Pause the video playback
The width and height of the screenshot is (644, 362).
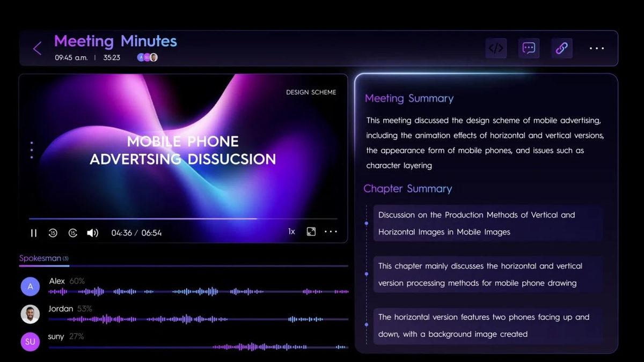[34, 233]
